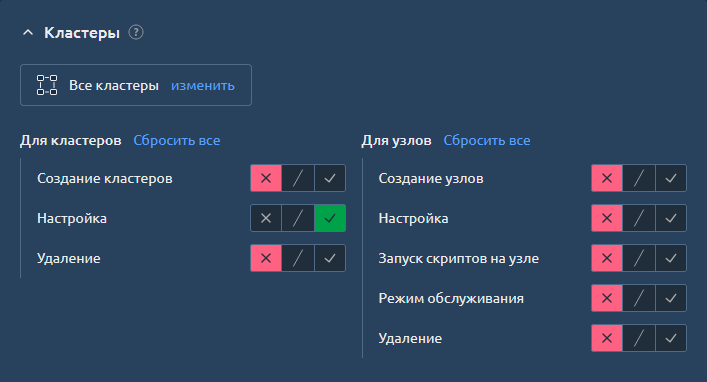707x382 pixels.
Task: Set deny (X) for nodes Удаление
Action: (607, 338)
